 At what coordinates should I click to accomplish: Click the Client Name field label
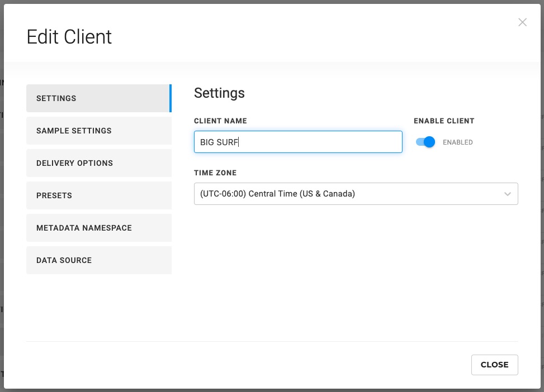[220, 121]
